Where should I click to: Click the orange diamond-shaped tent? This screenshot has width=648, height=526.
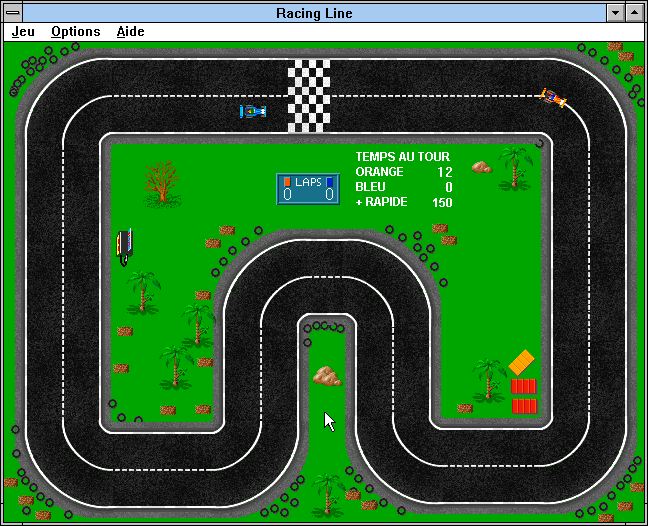(522, 362)
